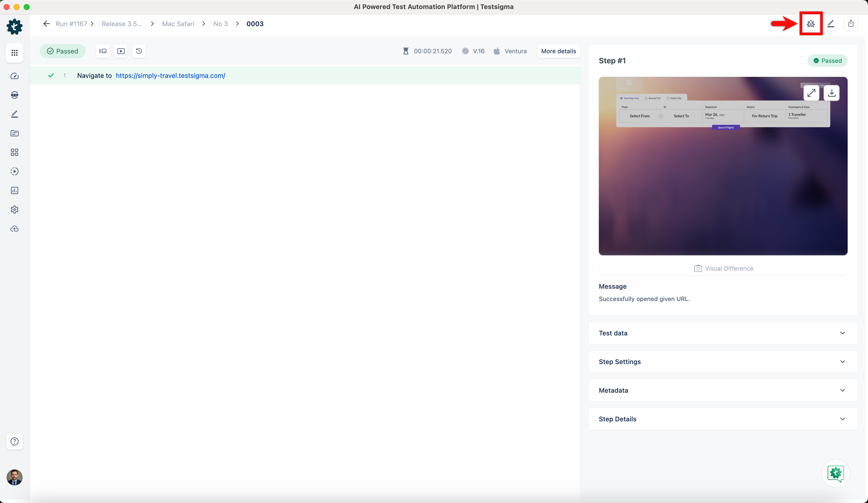Play the test execution video recording
Image resolution: width=868 pixels, height=503 pixels.
(121, 51)
